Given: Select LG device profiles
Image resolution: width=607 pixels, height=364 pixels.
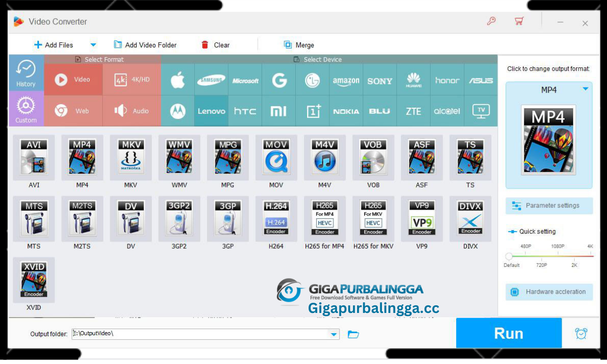Looking at the screenshot, I should [x=313, y=80].
